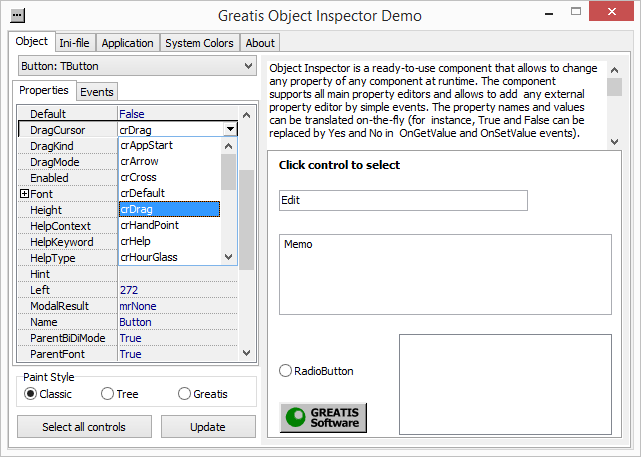Switch to the Ini-file tab
The width and height of the screenshot is (641, 457).
[76, 43]
